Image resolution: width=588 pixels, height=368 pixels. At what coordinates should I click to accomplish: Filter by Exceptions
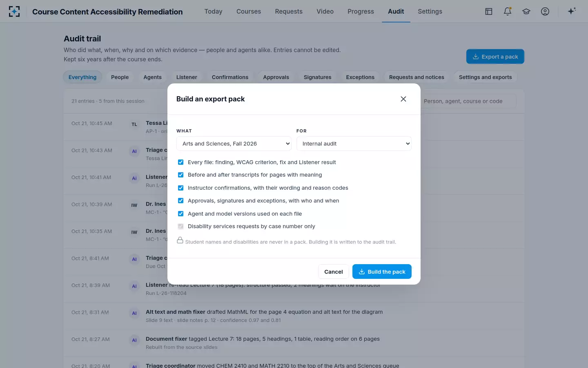click(x=360, y=77)
